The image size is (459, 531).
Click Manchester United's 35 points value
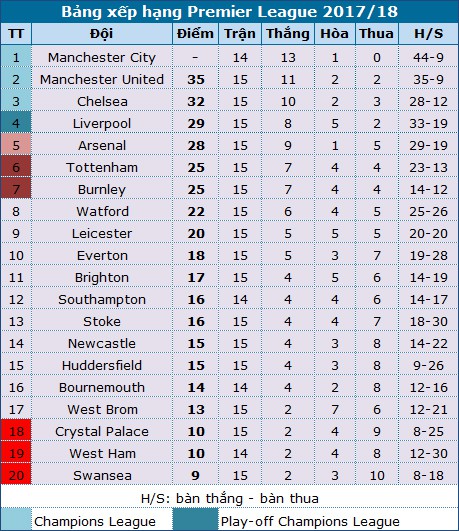click(196, 79)
